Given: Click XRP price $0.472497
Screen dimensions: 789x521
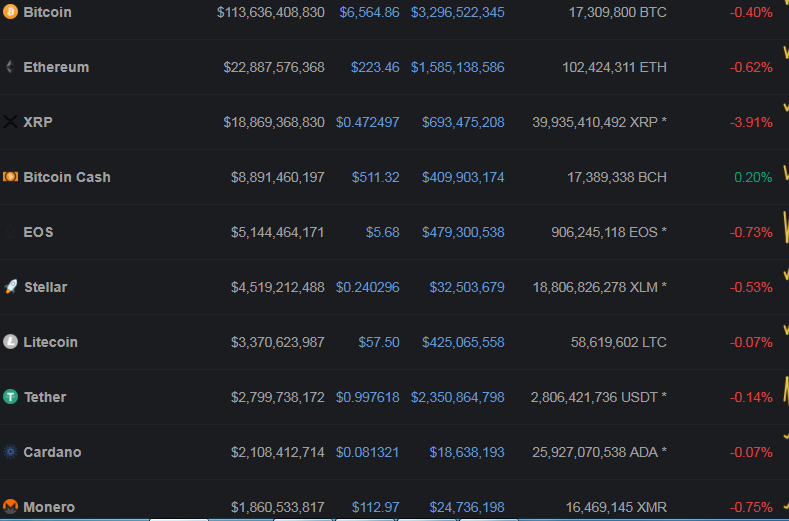Looking at the screenshot, I should [x=367, y=122].
